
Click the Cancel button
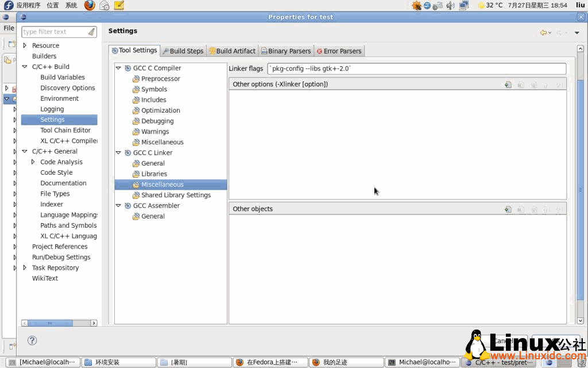tap(504, 341)
